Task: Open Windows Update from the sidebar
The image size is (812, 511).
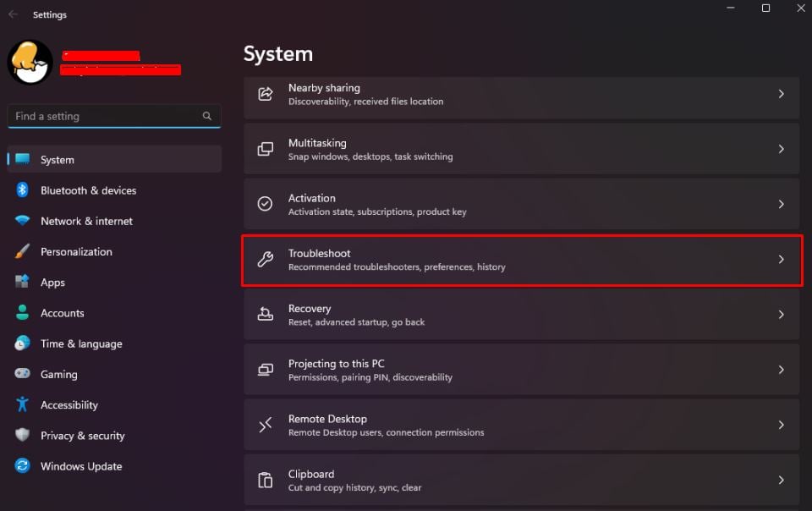Action: 80,466
